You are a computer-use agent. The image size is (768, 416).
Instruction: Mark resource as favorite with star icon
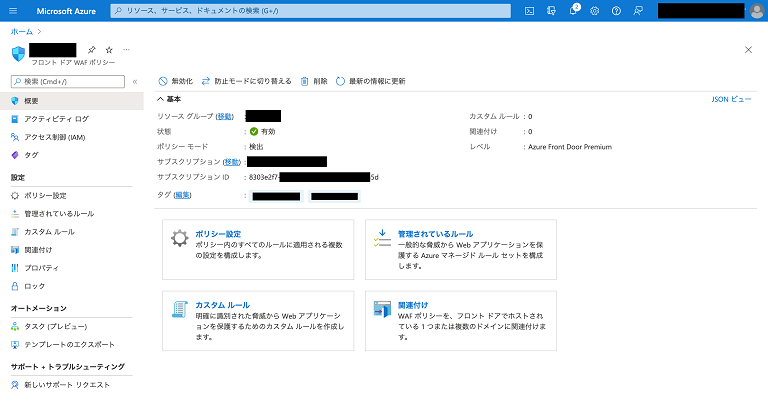point(109,49)
